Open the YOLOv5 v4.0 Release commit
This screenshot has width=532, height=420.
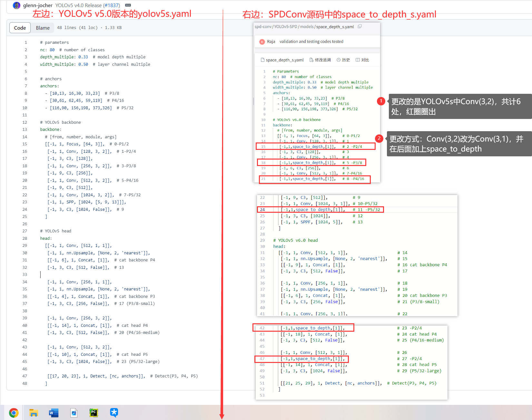pos(78,5)
